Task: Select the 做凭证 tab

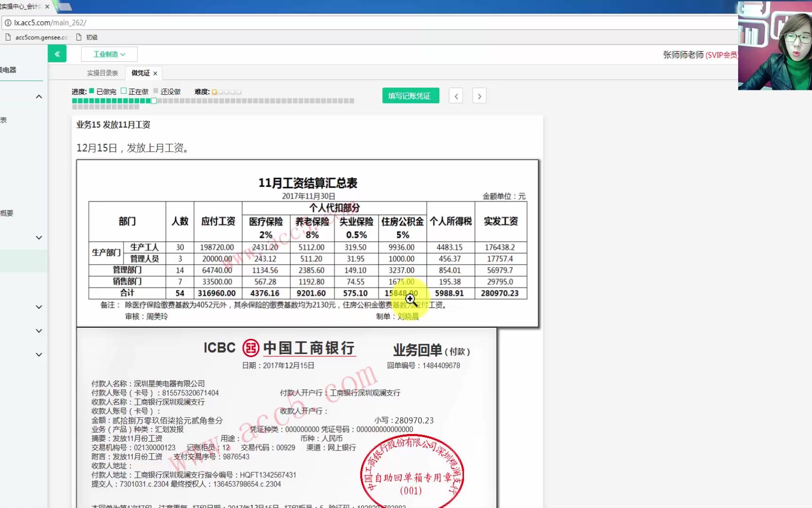Action: 140,73
